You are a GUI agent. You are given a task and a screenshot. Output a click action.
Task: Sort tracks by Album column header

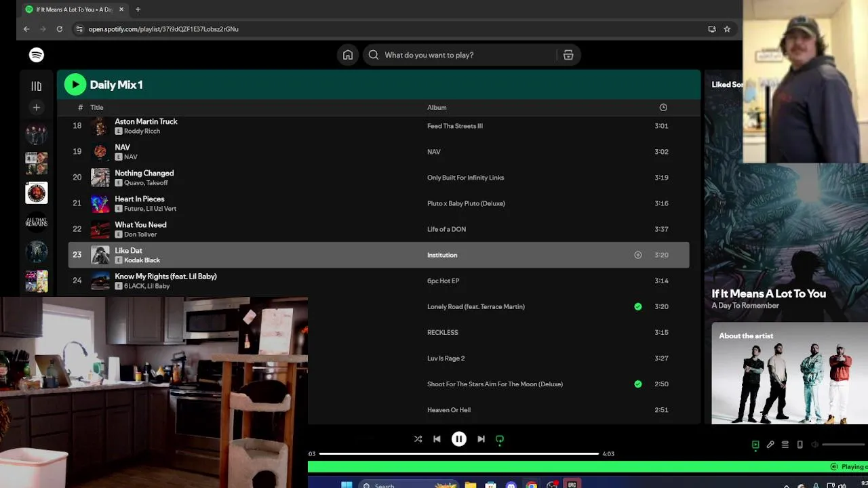(x=437, y=107)
